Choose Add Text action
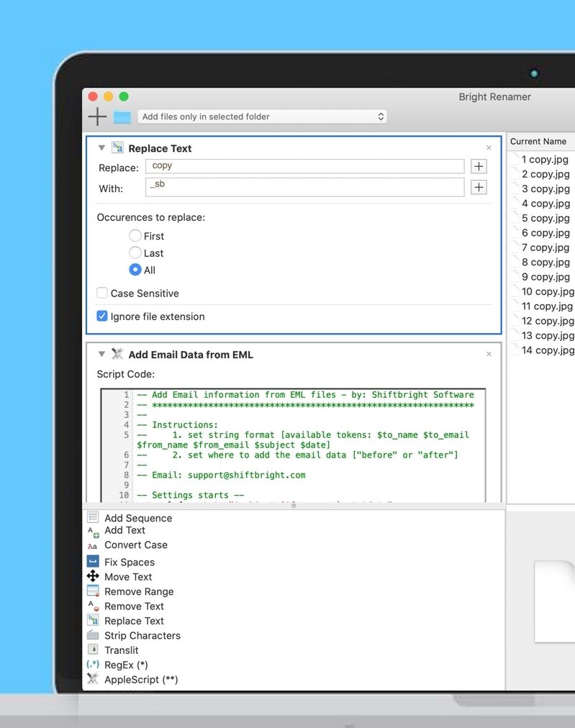Viewport: 575px width, 728px height. pos(124,530)
